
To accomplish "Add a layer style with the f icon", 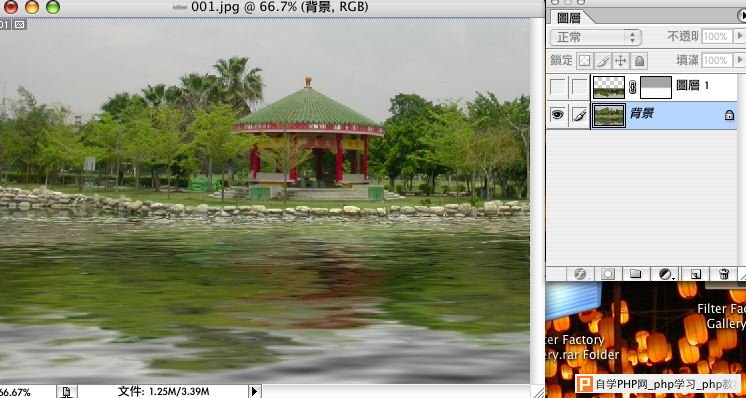I will (580, 274).
